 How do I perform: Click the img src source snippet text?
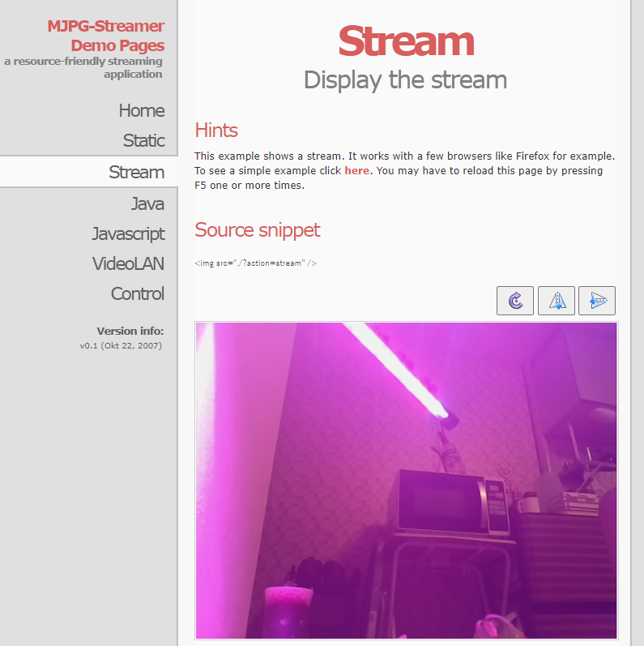(x=255, y=263)
